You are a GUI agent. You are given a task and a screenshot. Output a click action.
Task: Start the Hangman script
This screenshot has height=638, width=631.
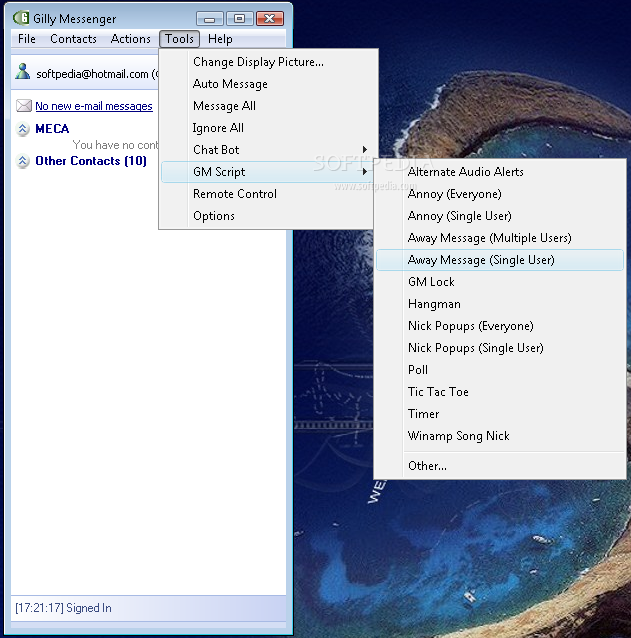(x=500, y=304)
